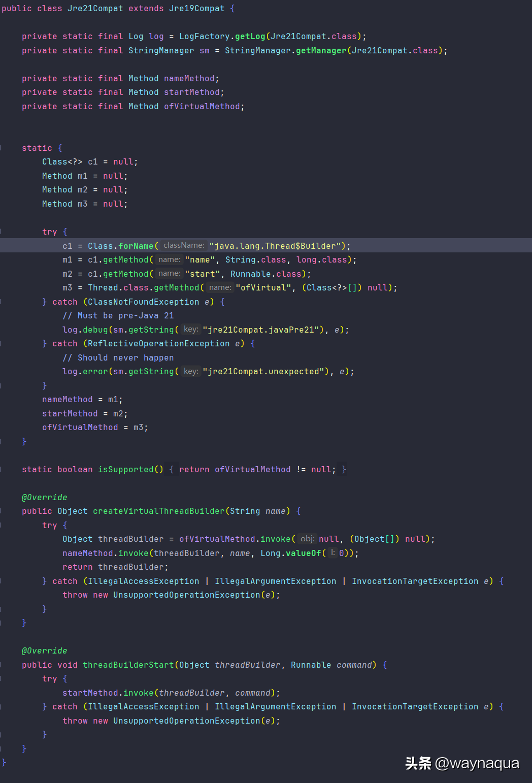Screen dimensions: 532x783
Task: Click the startMethod = m2 assignment
Action: click(x=85, y=414)
